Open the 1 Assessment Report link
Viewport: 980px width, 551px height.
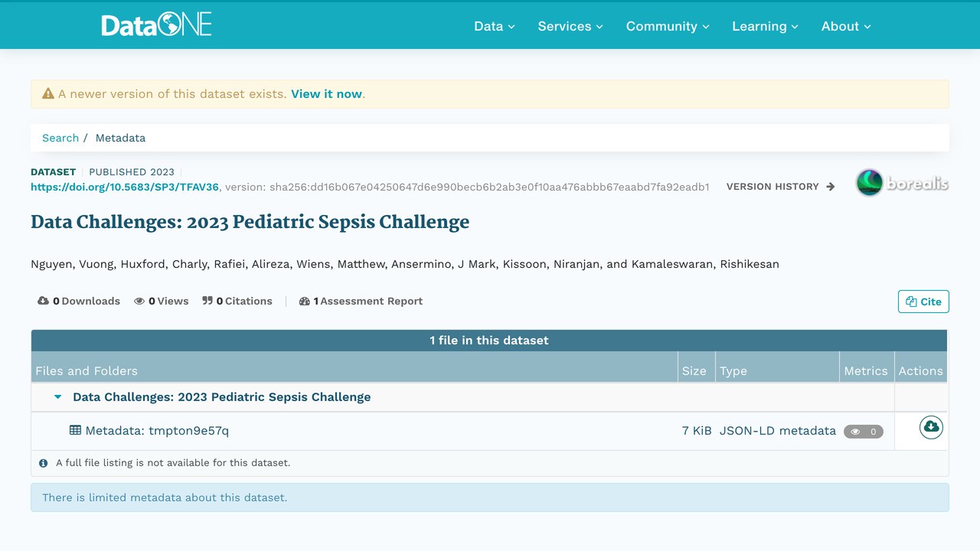pos(361,301)
